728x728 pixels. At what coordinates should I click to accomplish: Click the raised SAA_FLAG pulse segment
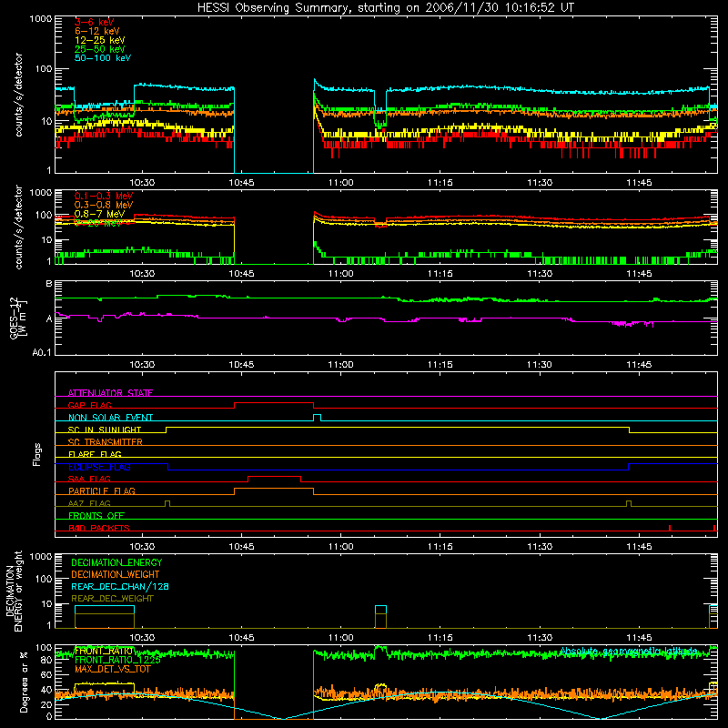275,477
